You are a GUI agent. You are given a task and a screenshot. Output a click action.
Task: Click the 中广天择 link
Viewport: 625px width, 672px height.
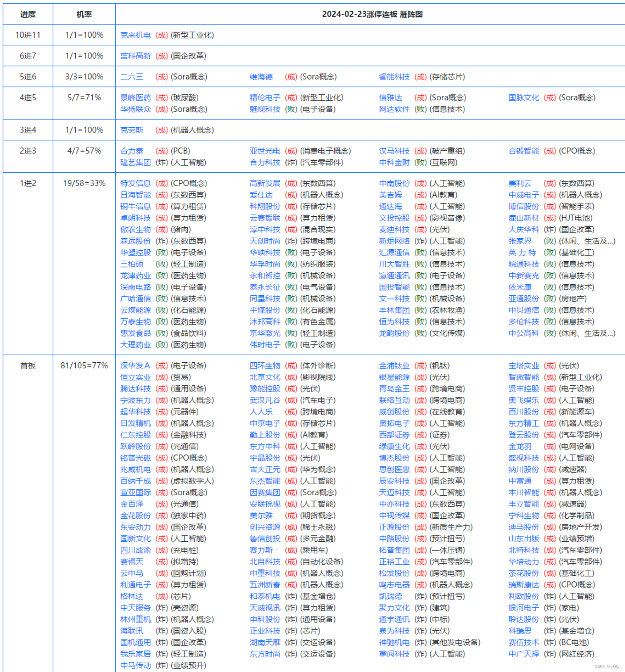524,654
